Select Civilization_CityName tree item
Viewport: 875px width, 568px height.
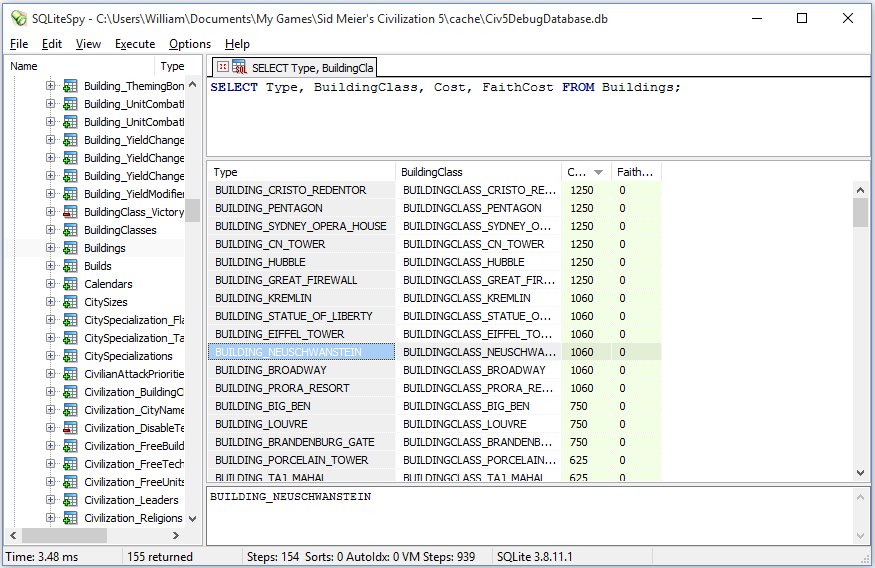(x=134, y=410)
